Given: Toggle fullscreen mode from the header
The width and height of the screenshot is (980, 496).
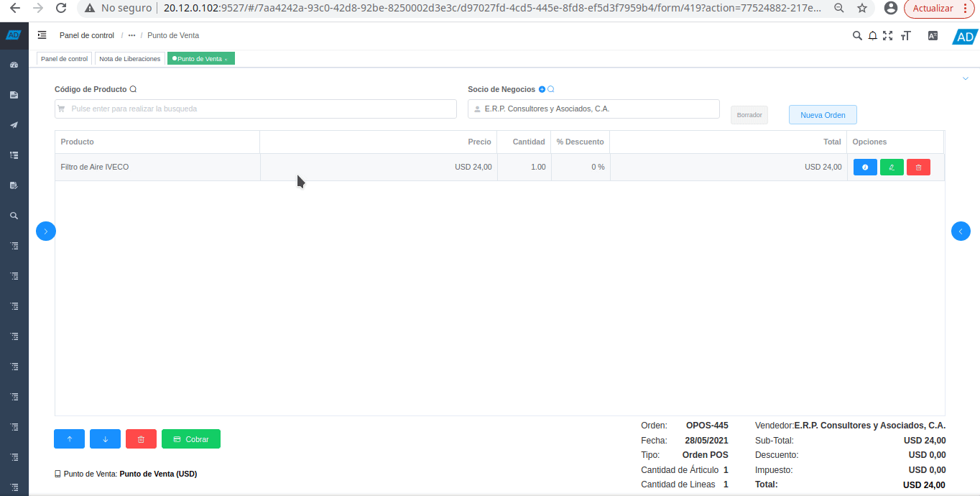Looking at the screenshot, I should [888, 36].
